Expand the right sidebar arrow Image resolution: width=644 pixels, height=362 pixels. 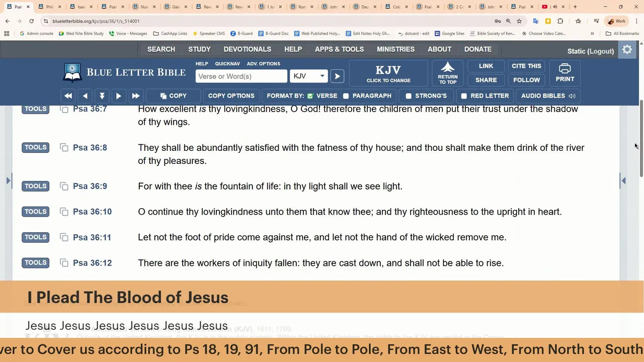pos(623,180)
